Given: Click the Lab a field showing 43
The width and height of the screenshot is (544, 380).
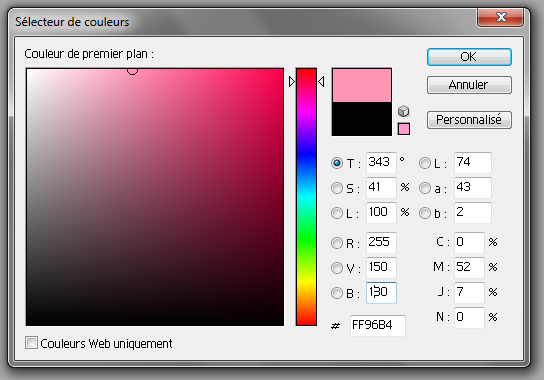Looking at the screenshot, I should (473, 188).
